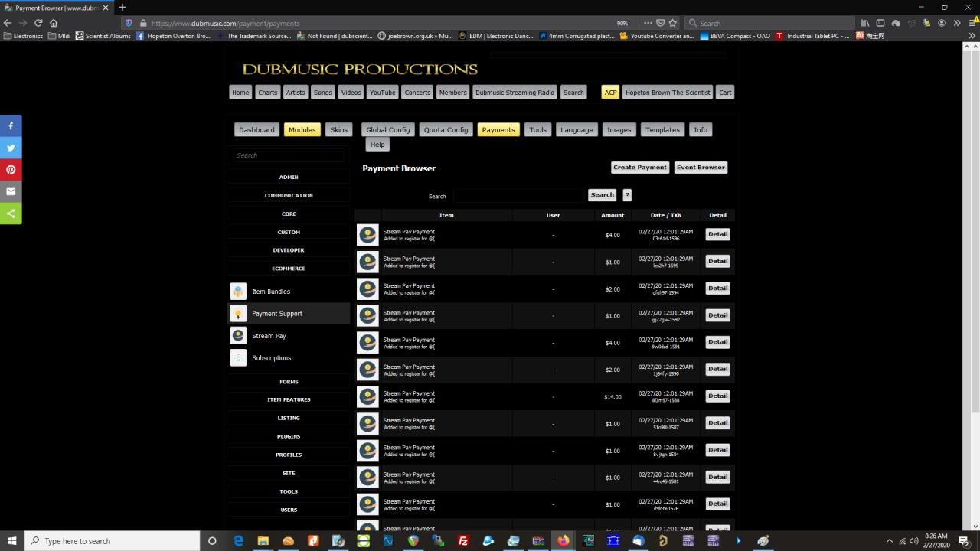Open FileZilla from the taskbar
The width and height of the screenshot is (980, 551).
(x=463, y=541)
